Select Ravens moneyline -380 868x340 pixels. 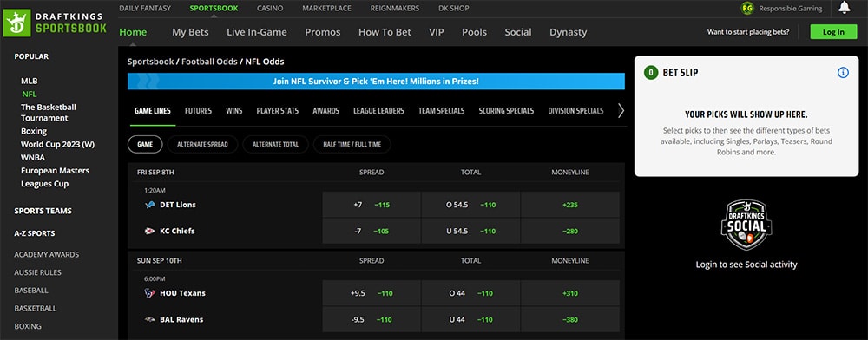coord(570,319)
